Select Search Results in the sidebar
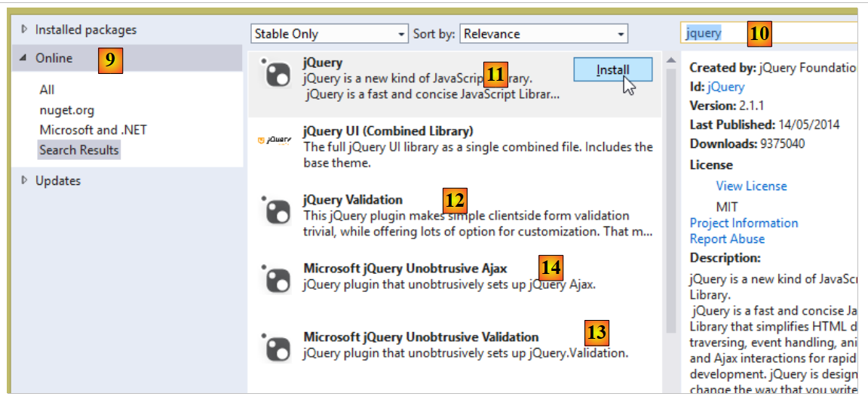Viewport: 868px width, 409px height. click(79, 149)
